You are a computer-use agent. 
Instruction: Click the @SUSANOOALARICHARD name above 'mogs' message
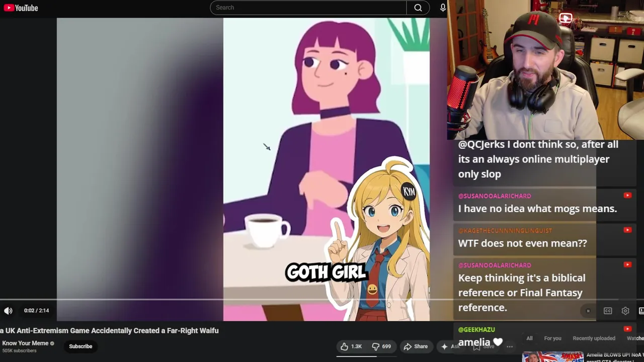point(494,196)
